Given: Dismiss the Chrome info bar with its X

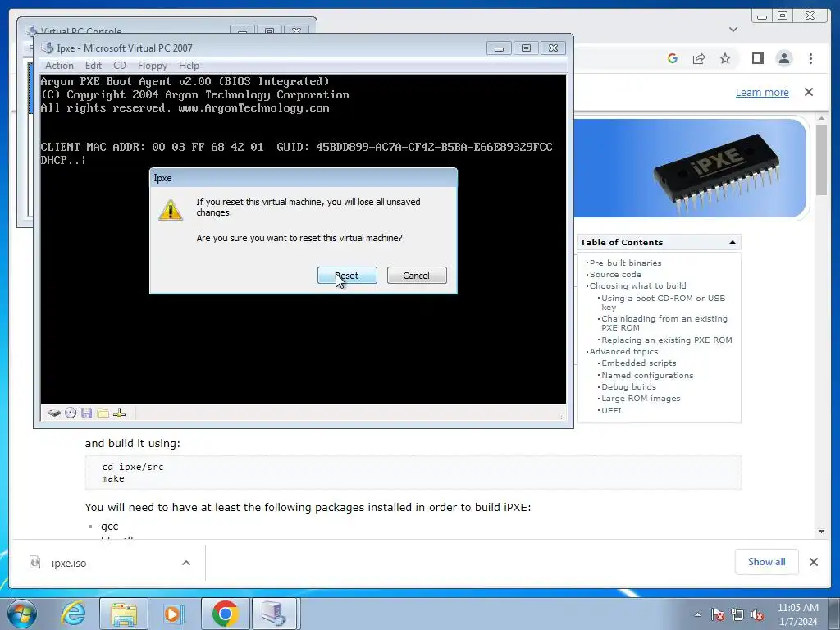Looking at the screenshot, I should coord(809,92).
